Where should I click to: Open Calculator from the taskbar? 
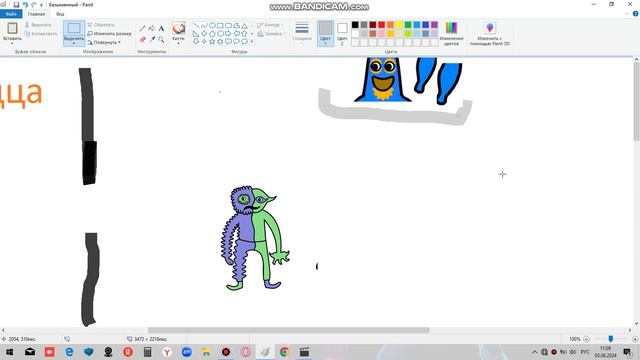click(x=147, y=352)
